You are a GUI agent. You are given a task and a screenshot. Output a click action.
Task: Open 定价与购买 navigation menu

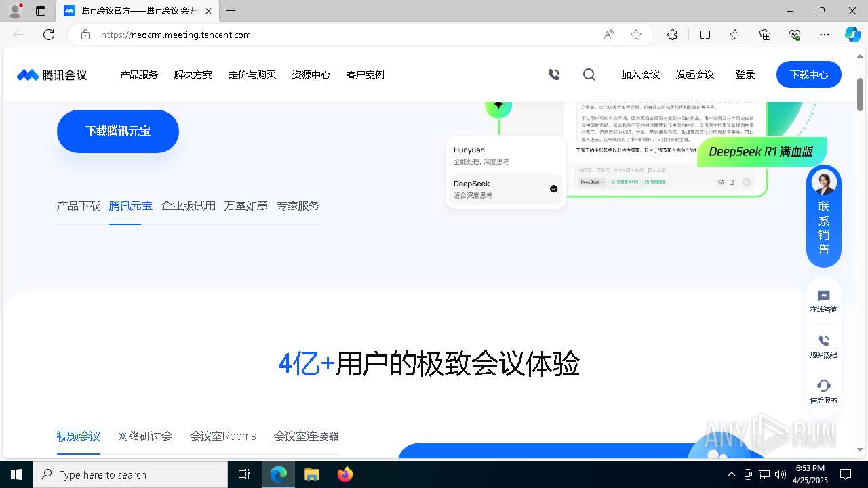tap(252, 75)
